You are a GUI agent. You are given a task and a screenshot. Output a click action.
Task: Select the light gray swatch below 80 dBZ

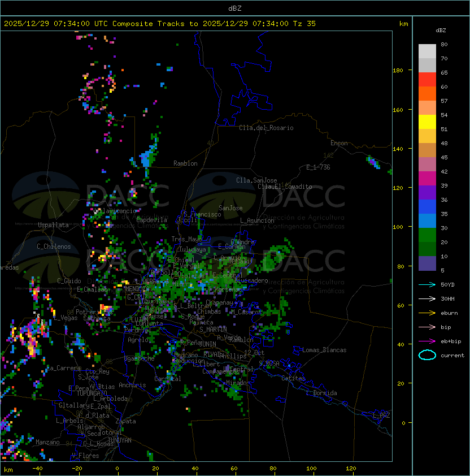pyautogui.click(x=427, y=51)
